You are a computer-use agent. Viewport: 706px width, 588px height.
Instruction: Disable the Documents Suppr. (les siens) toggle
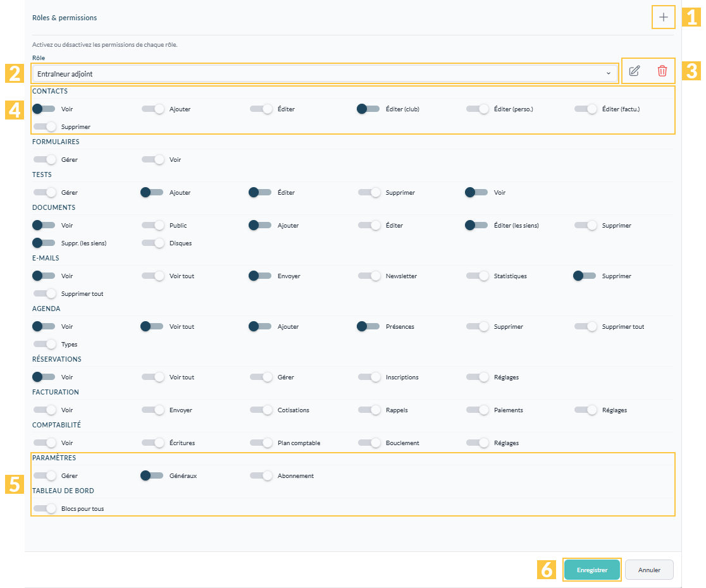click(44, 243)
